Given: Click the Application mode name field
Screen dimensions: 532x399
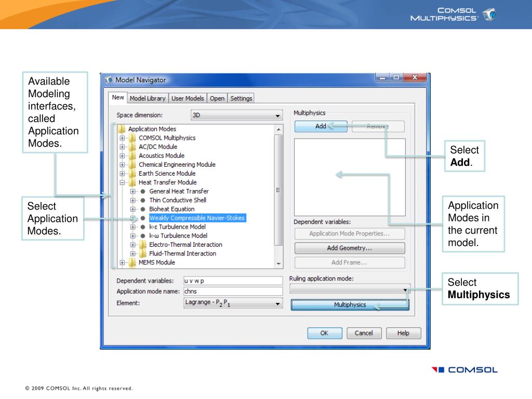Looking at the screenshot, I should pos(233,291).
